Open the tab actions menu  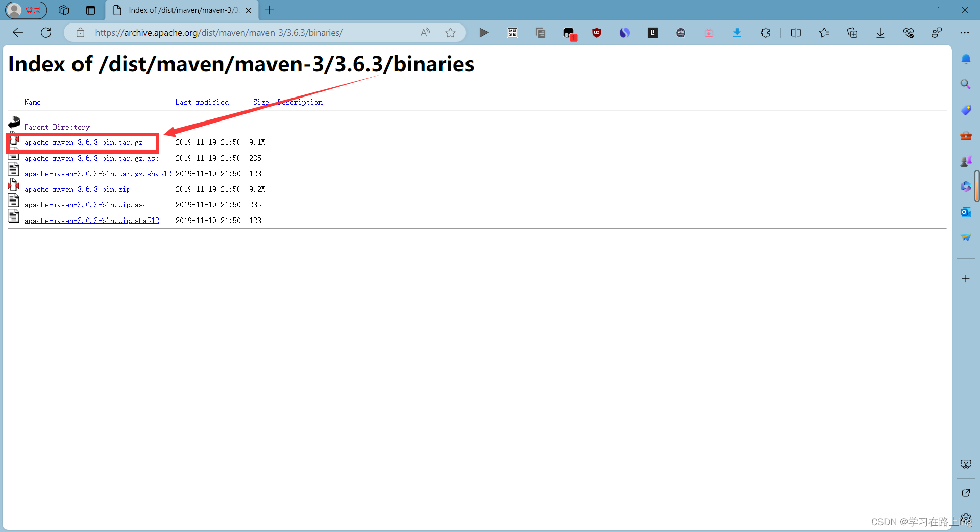tap(91, 10)
